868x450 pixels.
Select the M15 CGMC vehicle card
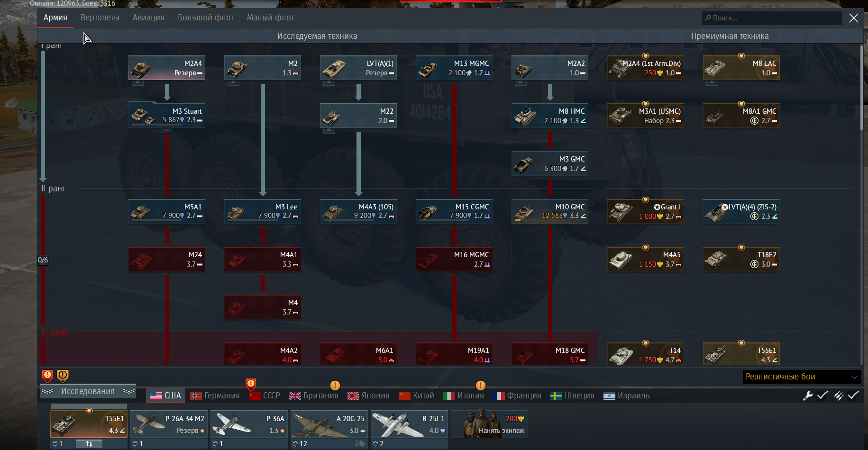point(454,211)
